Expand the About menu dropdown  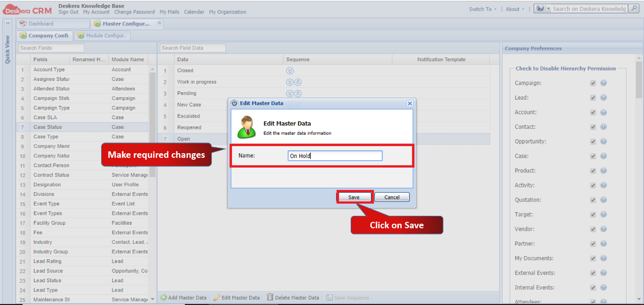513,8
